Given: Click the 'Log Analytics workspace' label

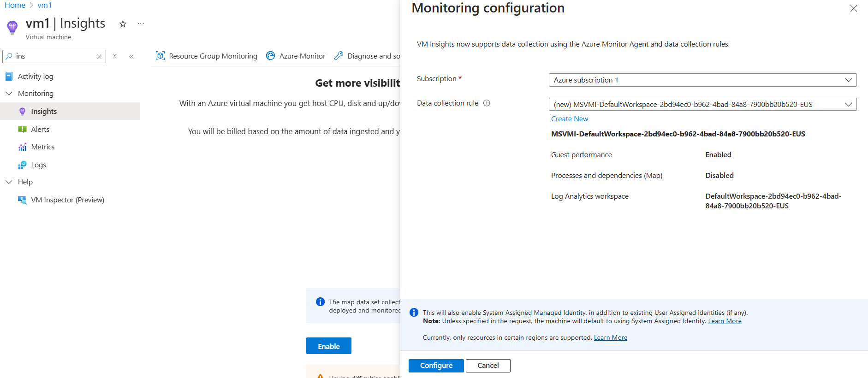Looking at the screenshot, I should tap(589, 196).
